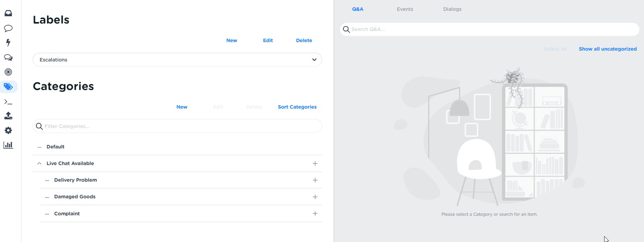This screenshot has width=644, height=242.
Task: Click Delete under Labels
Action: 304,41
